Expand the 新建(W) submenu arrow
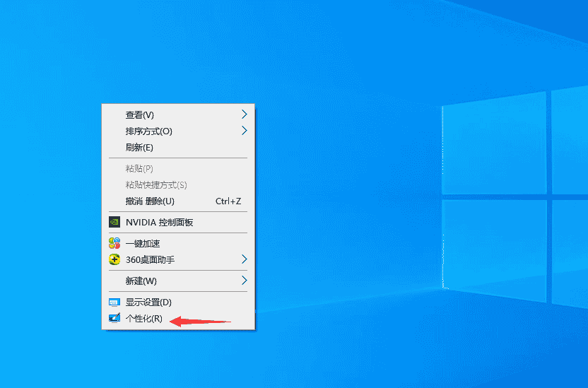 click(244, 281)
